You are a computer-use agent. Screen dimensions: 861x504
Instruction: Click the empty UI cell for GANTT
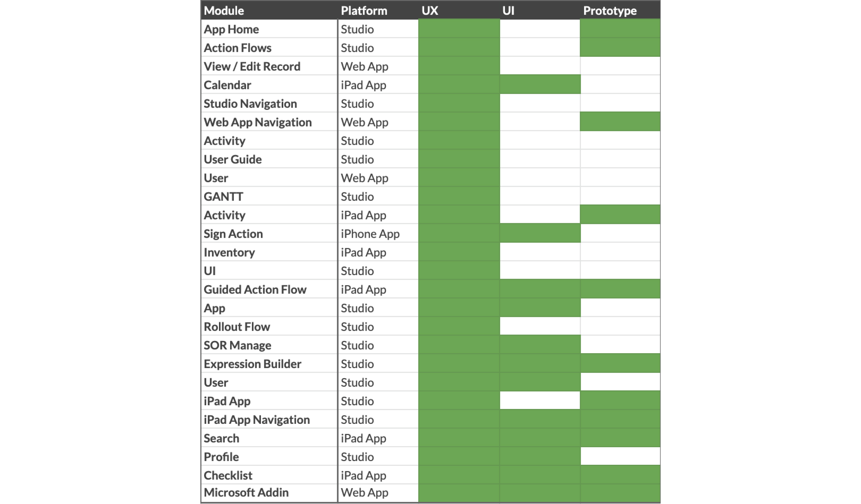tap(540, 196)
